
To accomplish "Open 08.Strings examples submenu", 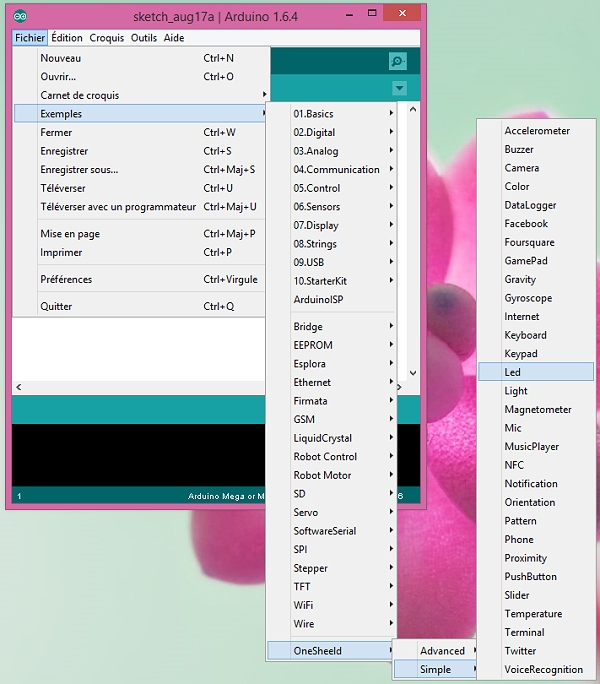I will (x=332, y=244).
